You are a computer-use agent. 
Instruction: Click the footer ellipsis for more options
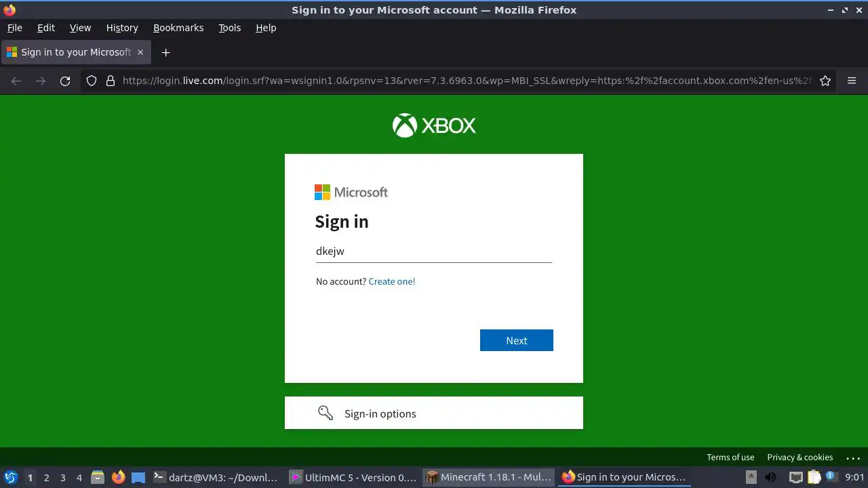(x=853, y=458)
